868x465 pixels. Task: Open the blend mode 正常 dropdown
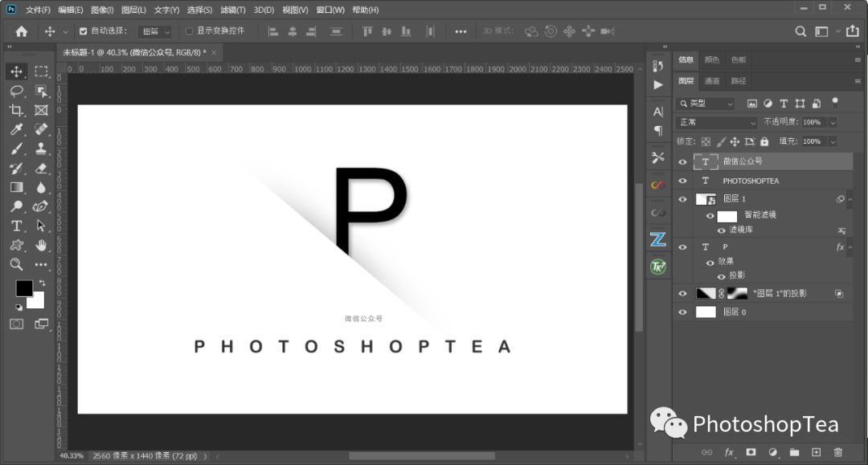717,122
